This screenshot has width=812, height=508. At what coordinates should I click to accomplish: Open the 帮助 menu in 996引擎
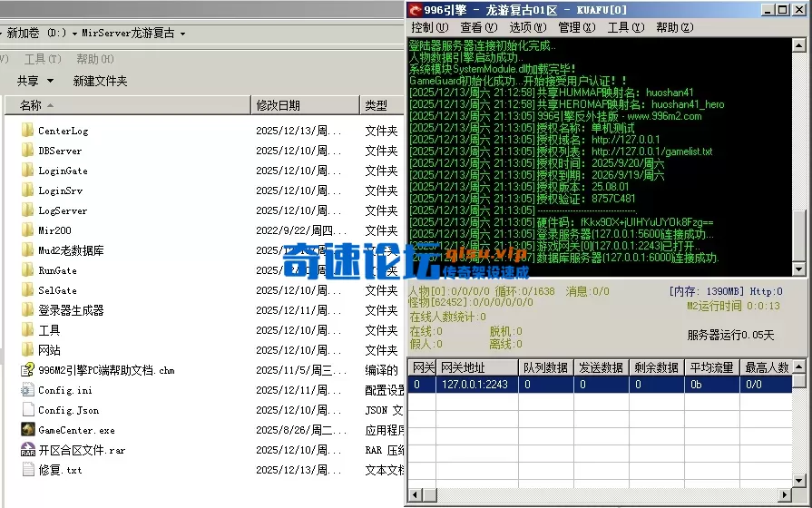pyautogui.click(x=675, y=27)
